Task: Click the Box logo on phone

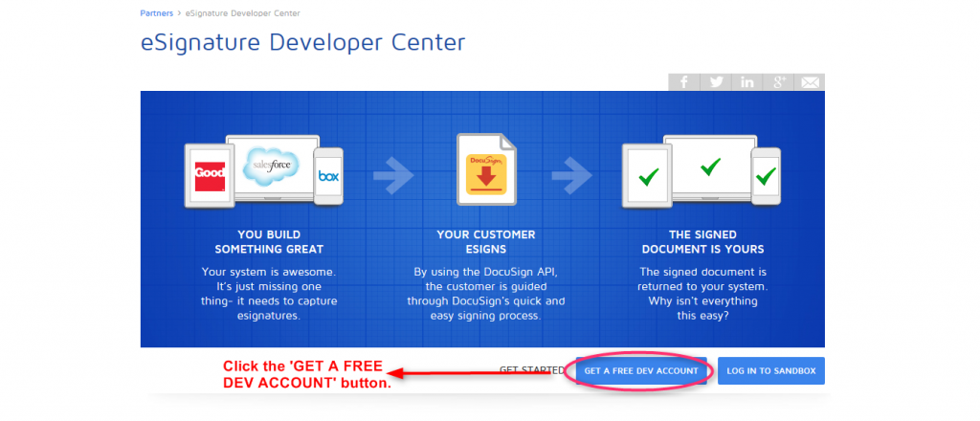Action: point(328,176)
